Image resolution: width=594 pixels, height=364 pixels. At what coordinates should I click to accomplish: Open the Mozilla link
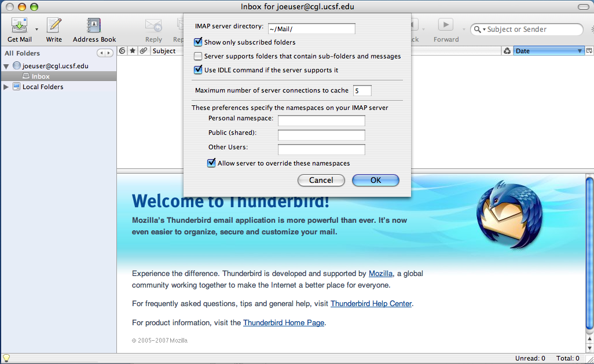click(380, 274)
